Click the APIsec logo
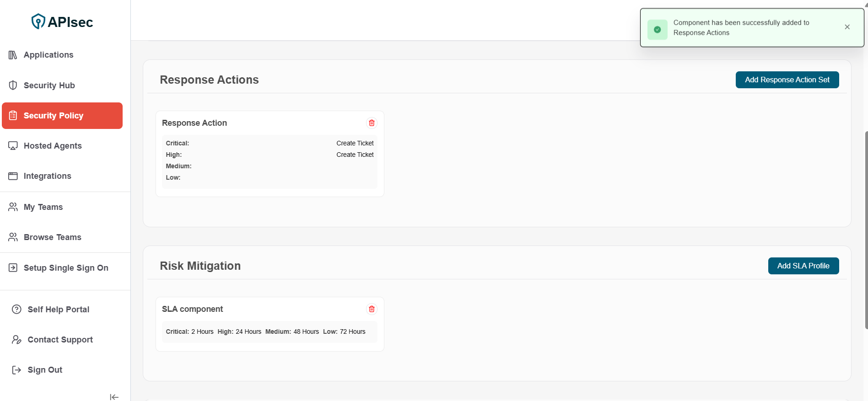The image size is (868, 401). pos(62,21)
